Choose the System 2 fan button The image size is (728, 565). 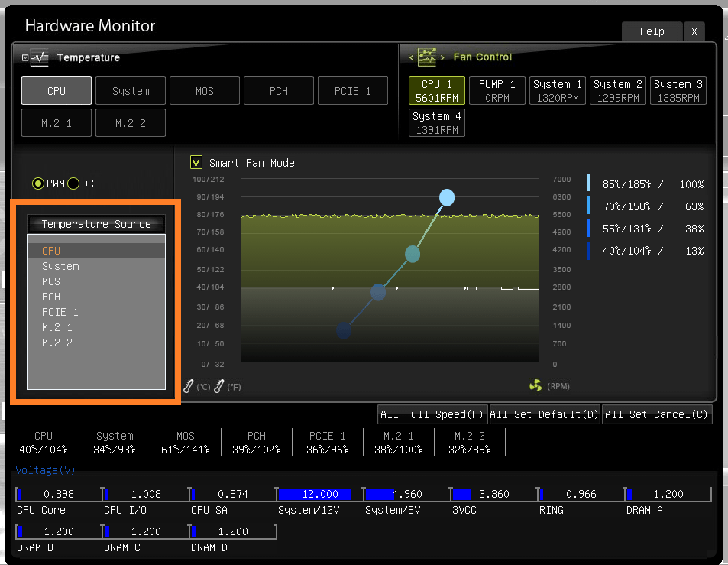coord(617,91)
